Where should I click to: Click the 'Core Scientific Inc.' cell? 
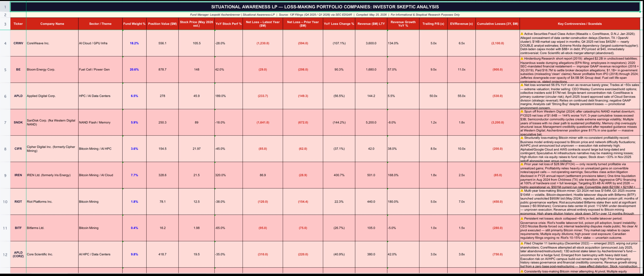coord(52,254)
